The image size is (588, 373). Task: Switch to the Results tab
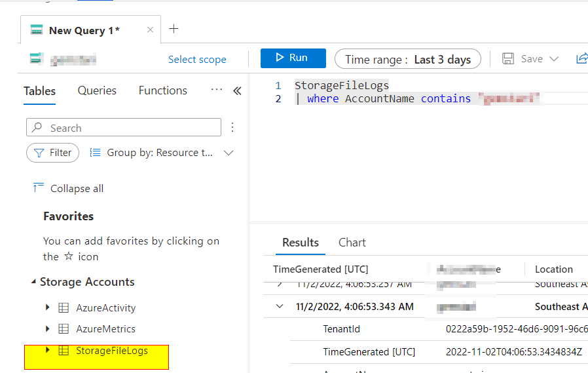[x=301, y=243]
